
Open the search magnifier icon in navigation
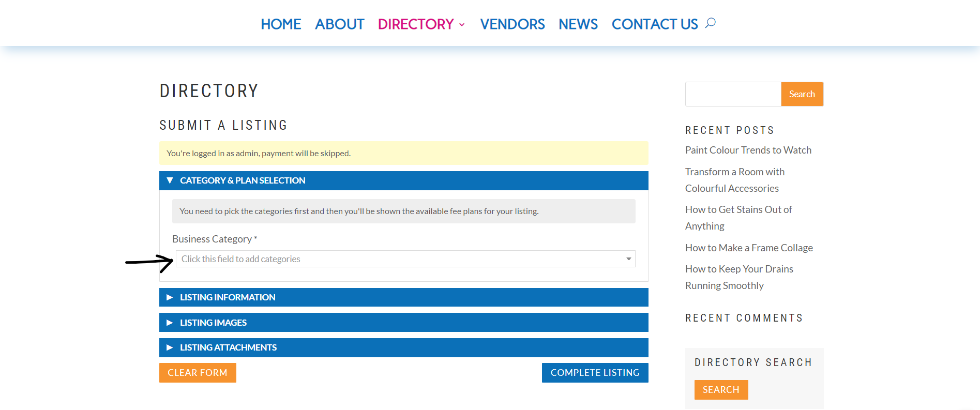pos(711,23)
